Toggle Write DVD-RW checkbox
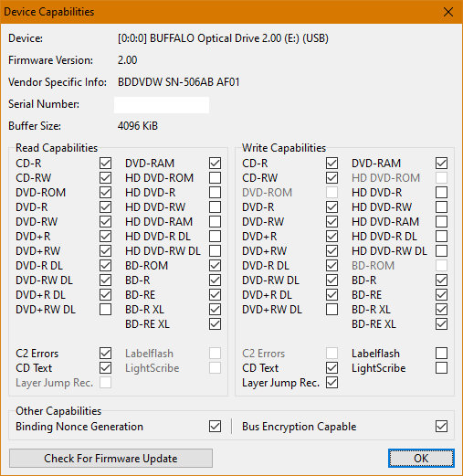 331,222
